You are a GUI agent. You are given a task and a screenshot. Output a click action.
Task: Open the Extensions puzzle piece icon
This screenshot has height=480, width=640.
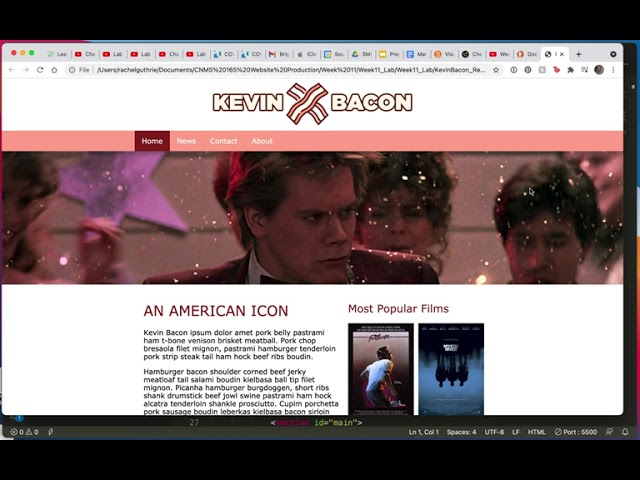571,70
